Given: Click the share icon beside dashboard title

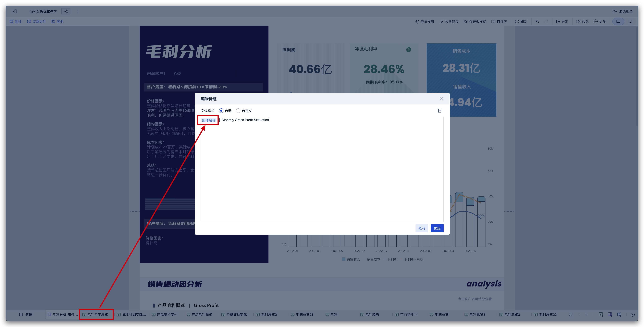Looking at the screenshot, I should pyautogui.click(x=66, y=11).
